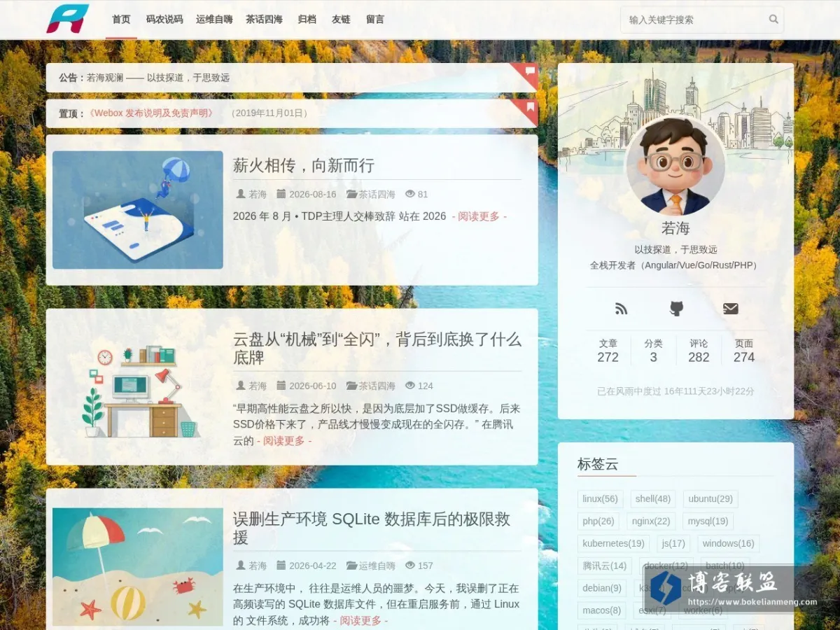
Task: Click the site logo in the header
Action: click(68, 19)
